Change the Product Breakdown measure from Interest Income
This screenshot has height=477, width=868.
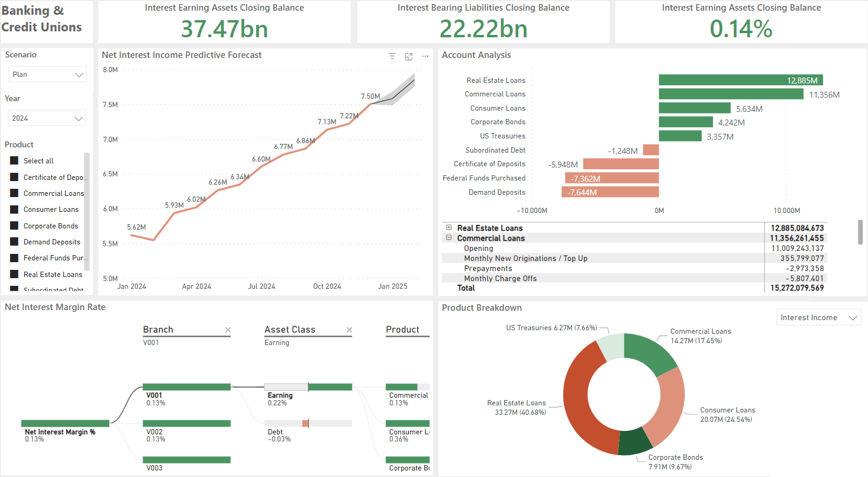(818, 317)
